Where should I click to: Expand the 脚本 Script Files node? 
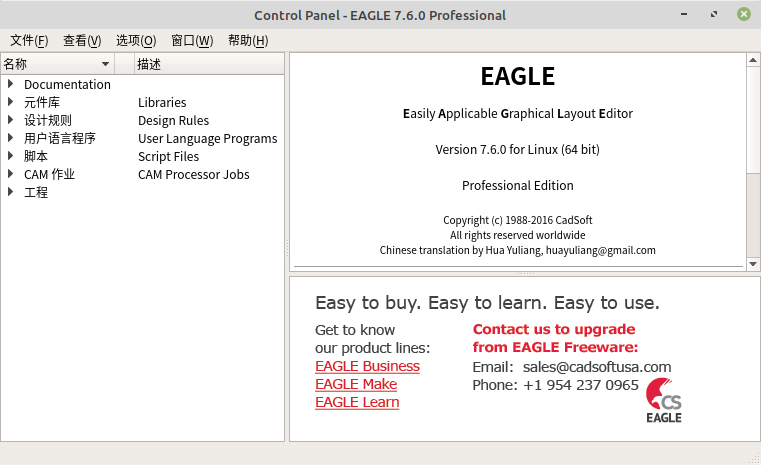(x=10, y=156)
